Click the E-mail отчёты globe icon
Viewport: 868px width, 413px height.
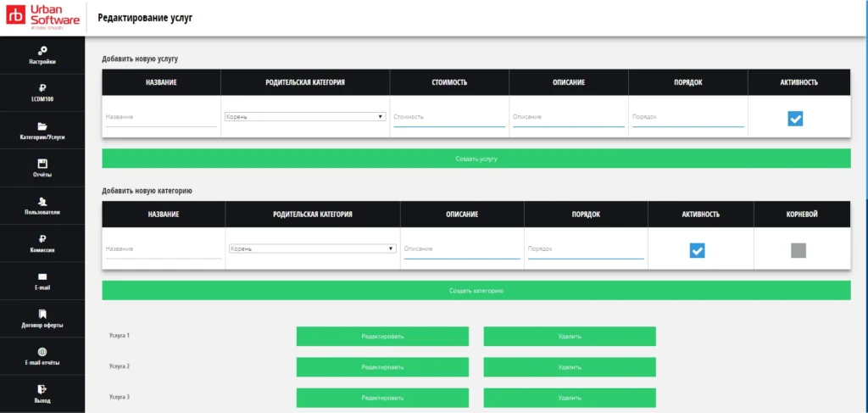(x=42, y=352)
